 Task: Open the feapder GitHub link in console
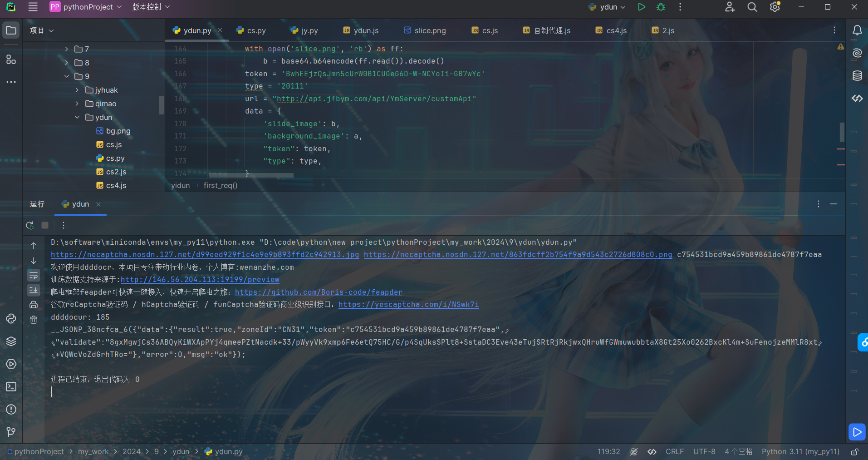point(319,292)
